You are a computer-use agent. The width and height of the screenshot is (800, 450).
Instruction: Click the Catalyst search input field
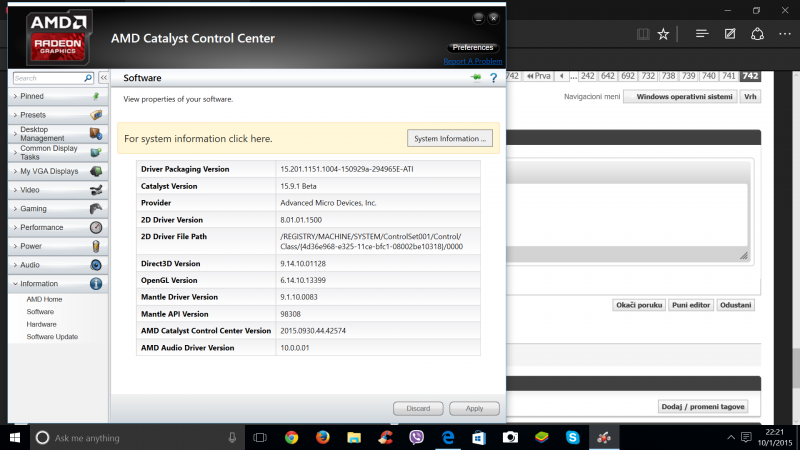click(48, 78)
